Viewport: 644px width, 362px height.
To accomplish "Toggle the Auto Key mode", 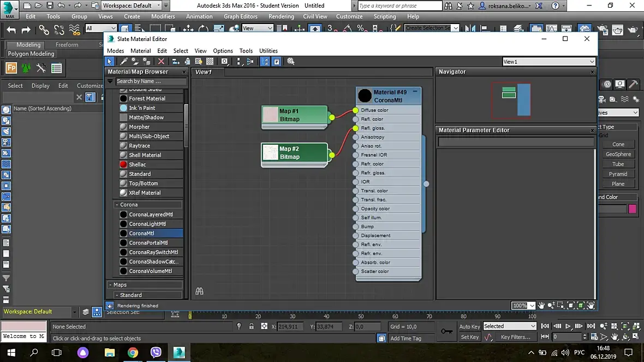I will coord(469,327).
